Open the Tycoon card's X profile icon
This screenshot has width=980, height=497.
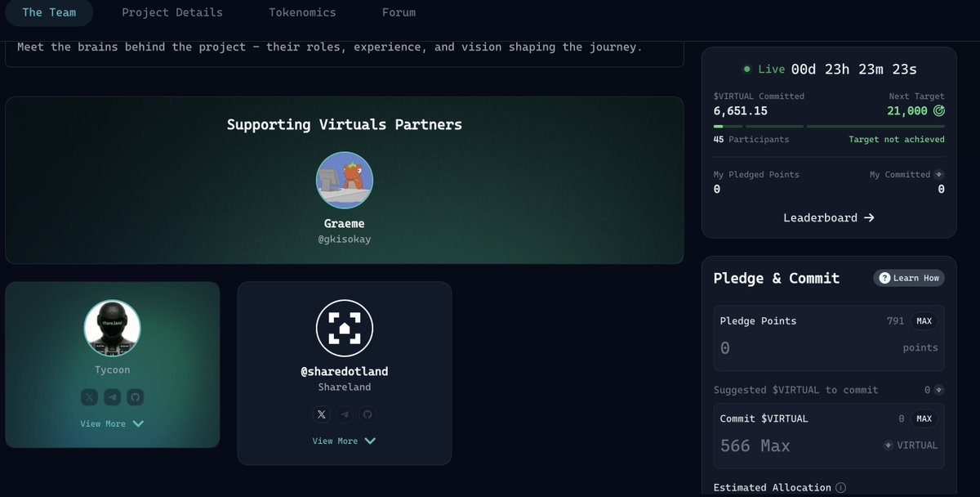90,397
